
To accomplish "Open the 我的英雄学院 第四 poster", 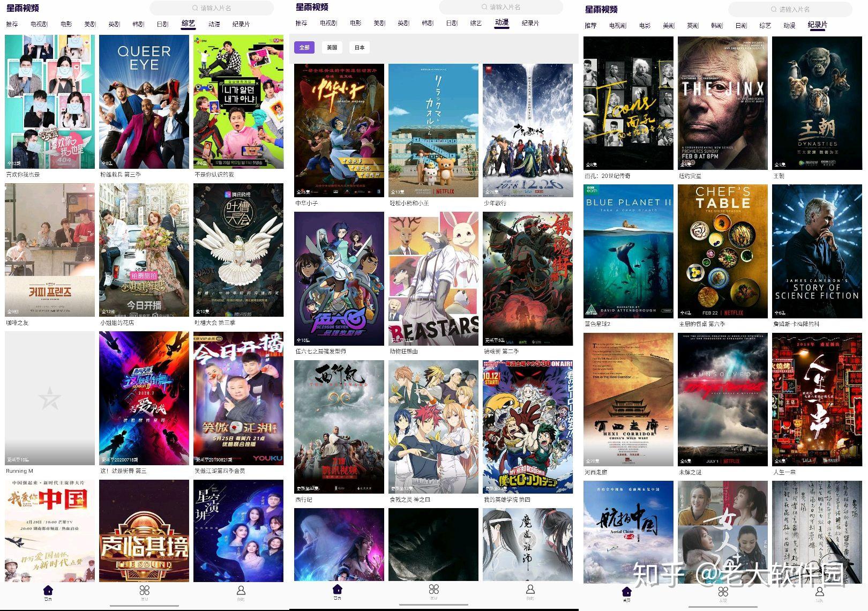I will pyautogui.click(x=528, y=427).
